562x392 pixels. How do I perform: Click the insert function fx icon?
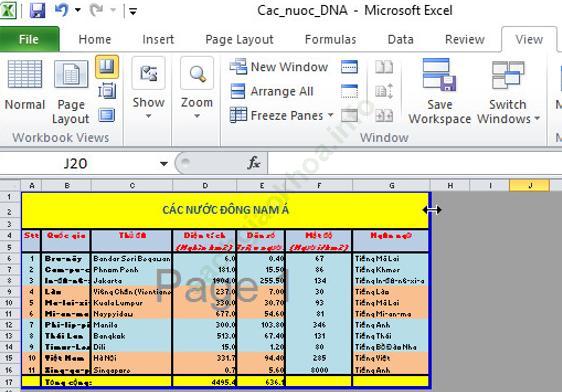pyautogui.click(x=253, y=163)
